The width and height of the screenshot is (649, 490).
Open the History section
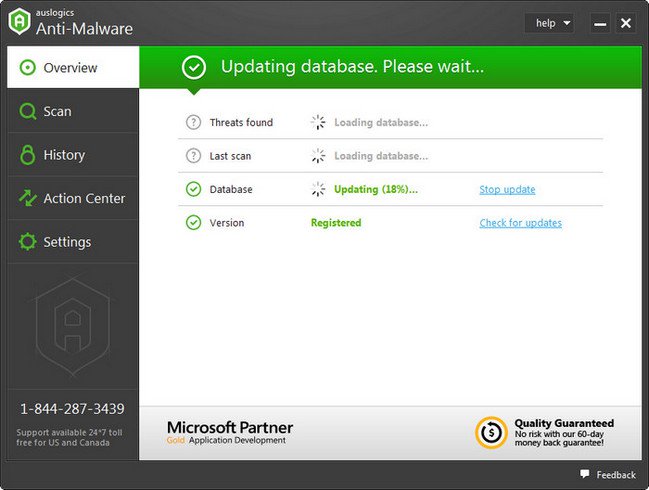pos(73,154)
